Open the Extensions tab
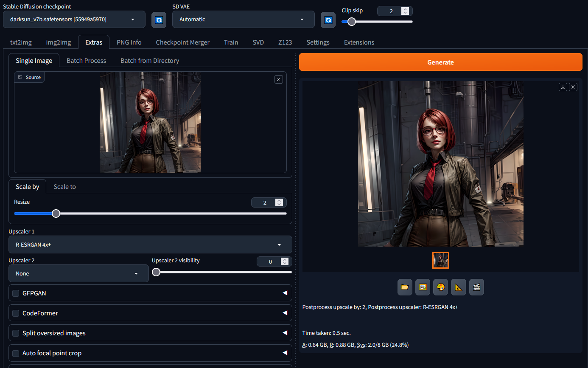This screenshot has width=588, height=368. pyautogui.click(x=359, y=42)
